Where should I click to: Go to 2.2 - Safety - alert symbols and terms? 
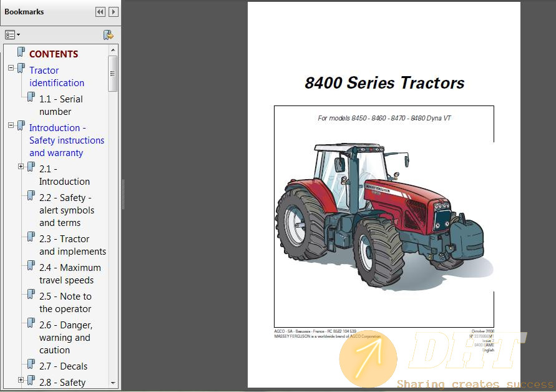click(x=67, y=210)
